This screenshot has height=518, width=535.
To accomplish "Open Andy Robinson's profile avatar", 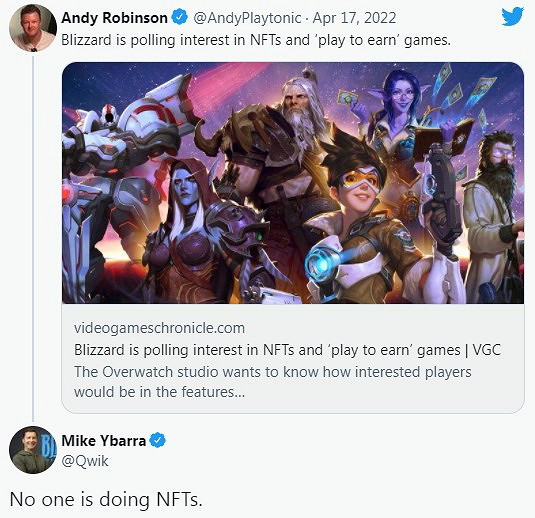I will 33,28.
